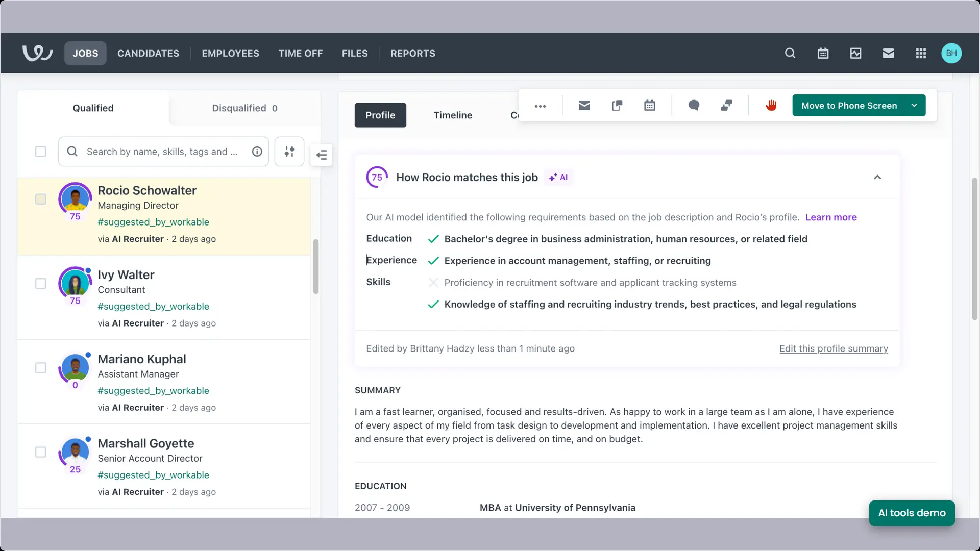
Task: Select Ivy Walter using her checkbox
Action: coord(40,284)
